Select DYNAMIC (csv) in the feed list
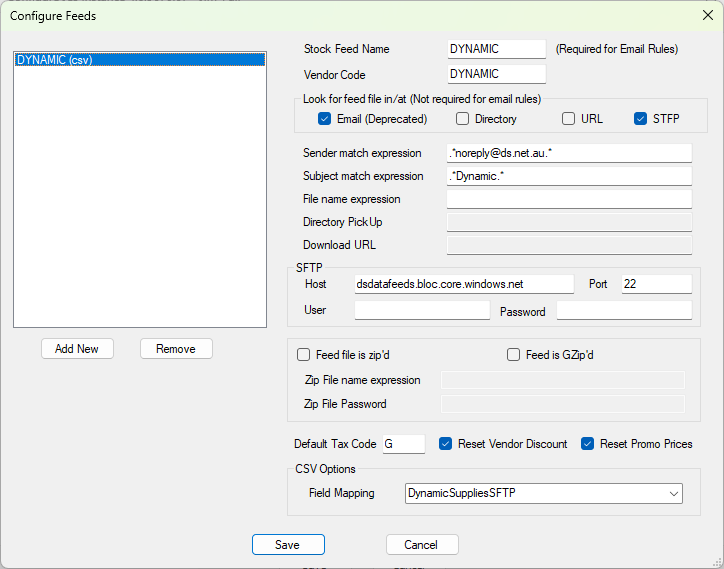Screen dimensions: 724x569 pyautogui.click(x=140, y=60)
